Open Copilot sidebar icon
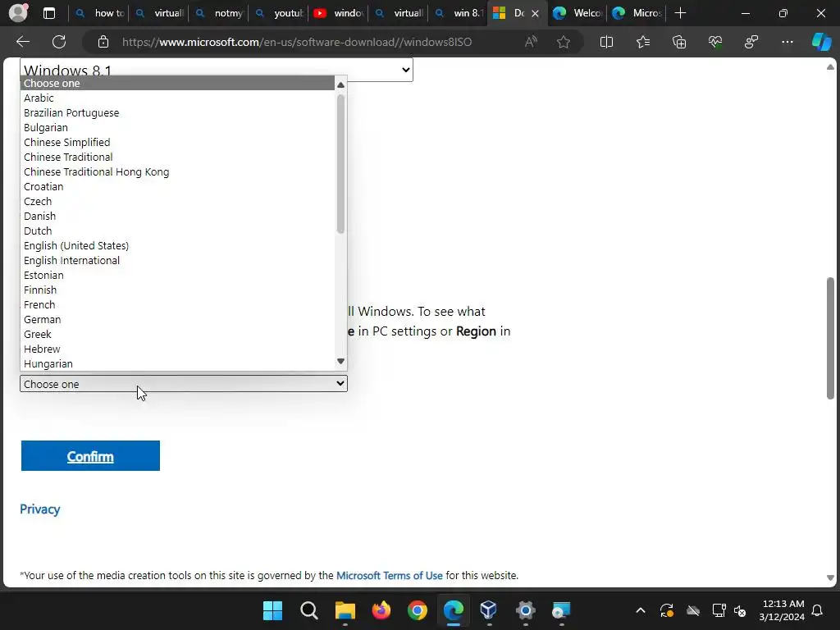Image resolution: width=840 pixels, height=630 pixels. [821, 42]
